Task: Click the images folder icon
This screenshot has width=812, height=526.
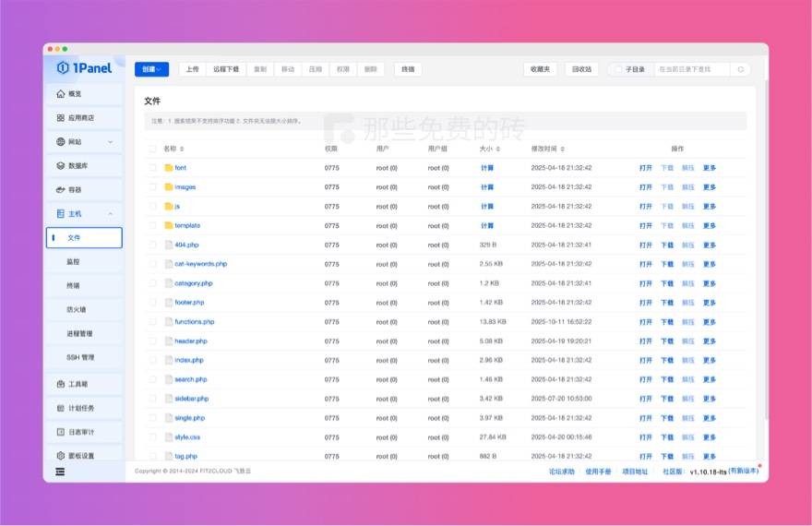Action: (x=169, y=187)
